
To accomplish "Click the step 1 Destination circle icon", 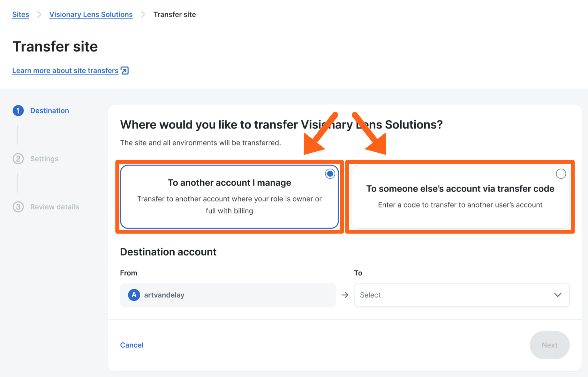I will click(18, 111).
